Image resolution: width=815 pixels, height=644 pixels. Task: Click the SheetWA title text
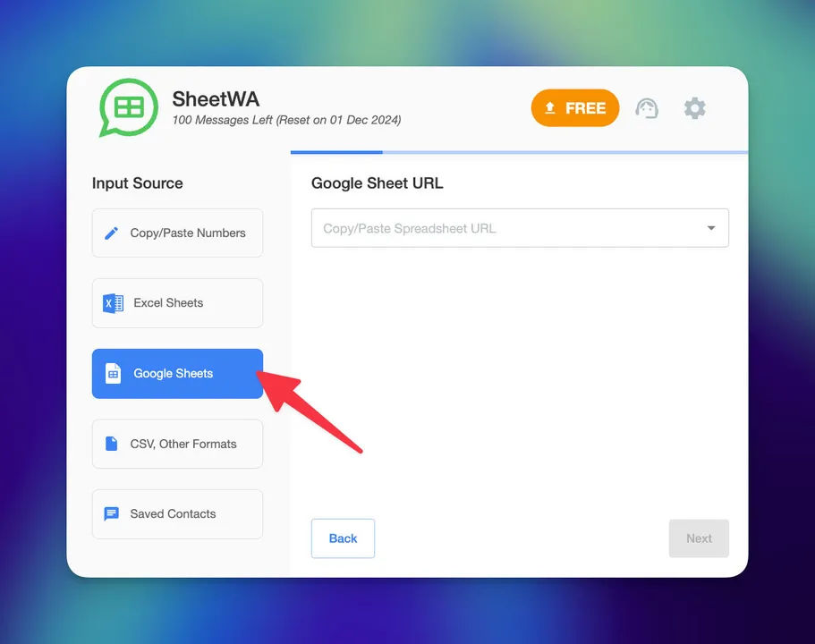click(216, 99)
